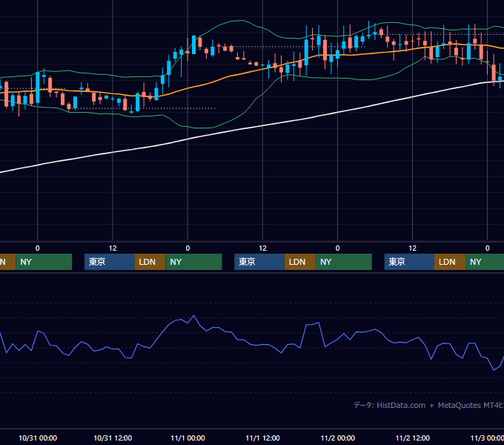Image resolution: width=504 pixels, height=445 pixels.
Task: Click the LDN session bar on 11/2
Action: point(450,262)
